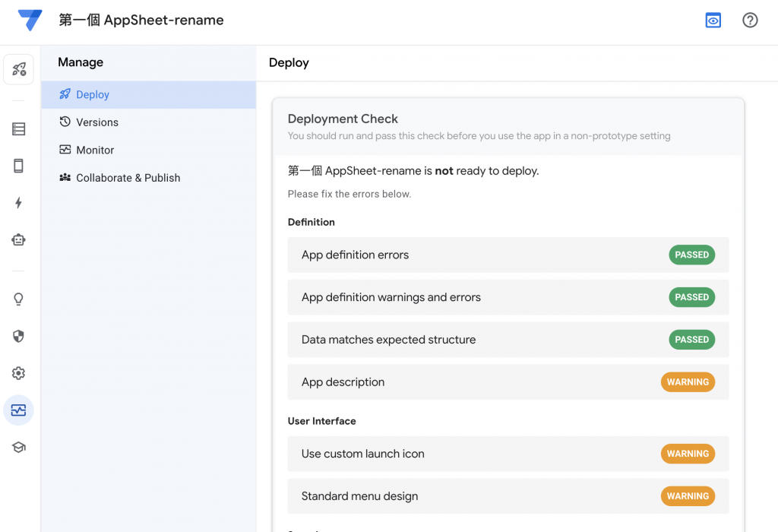This screenshot has width=778, height=532.
Task: Click the AppSheet logo icon
Action: click(x=30, y=21)
